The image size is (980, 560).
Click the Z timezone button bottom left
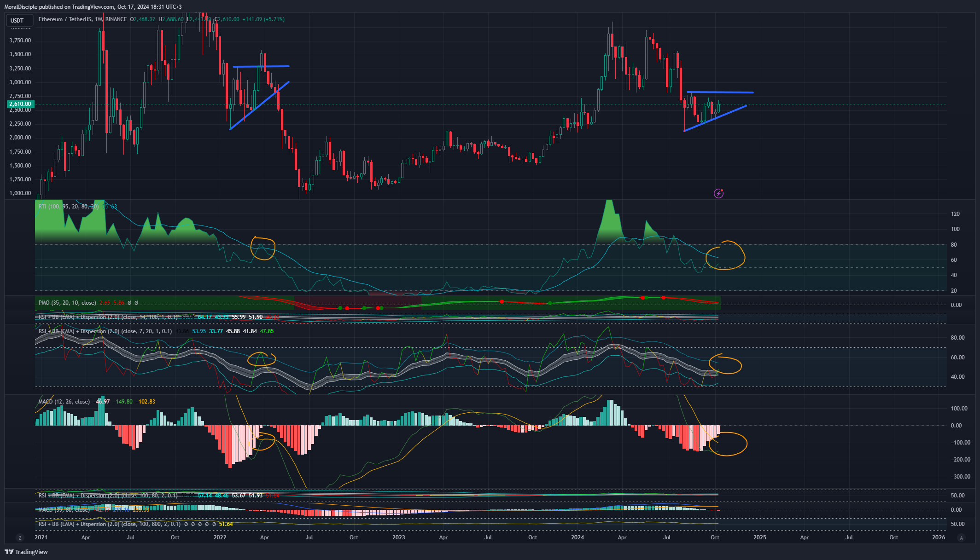click(x=20, y=537)
